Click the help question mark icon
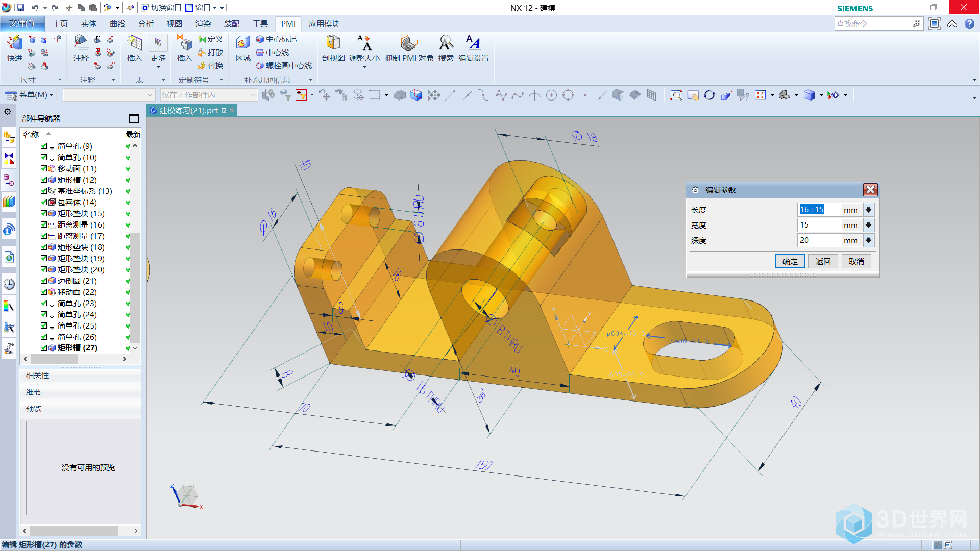This screenshot has width=980, height=551. click(x=969, y=24)
